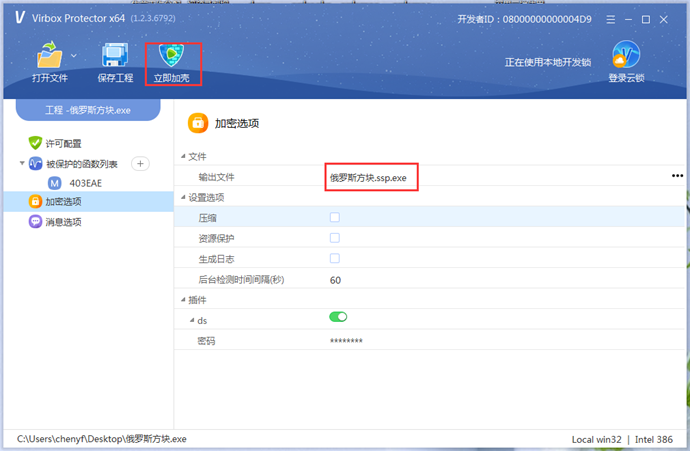Collapse the 设置选项 section
The height and width of the screenshot is (451, 690).
point(183,197)
